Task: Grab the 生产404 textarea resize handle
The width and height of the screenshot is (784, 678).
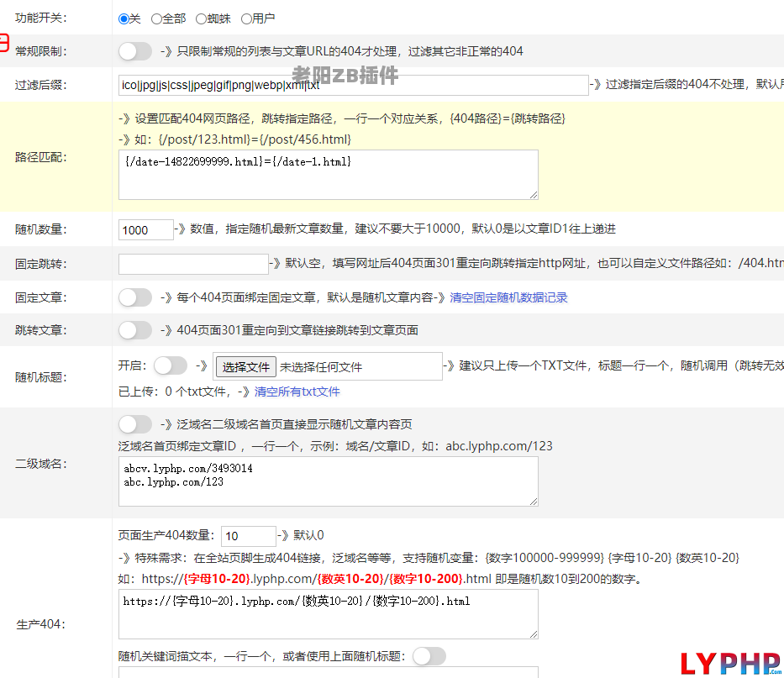Action: (x=534, y=634)
